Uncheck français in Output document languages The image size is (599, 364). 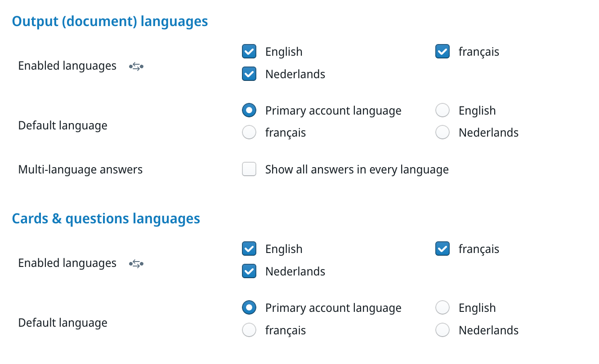[443, 52]
